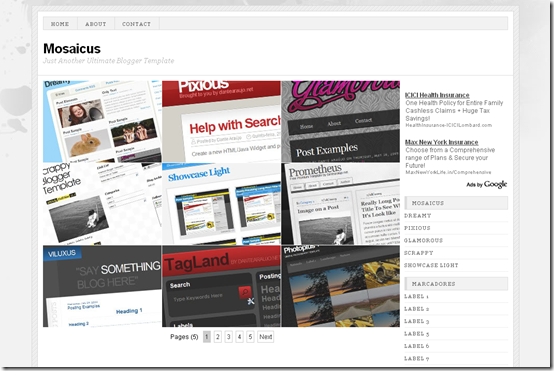Screen dimensions: 554x371
Task: Open Label 5 under Marcadores
Action: click(x=417, y=334)
